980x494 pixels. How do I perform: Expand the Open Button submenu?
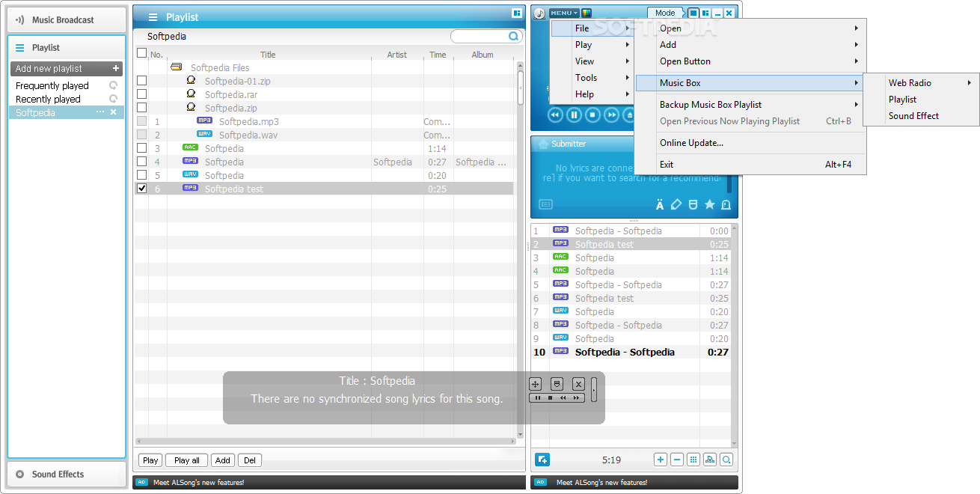(x=750, y=61)
